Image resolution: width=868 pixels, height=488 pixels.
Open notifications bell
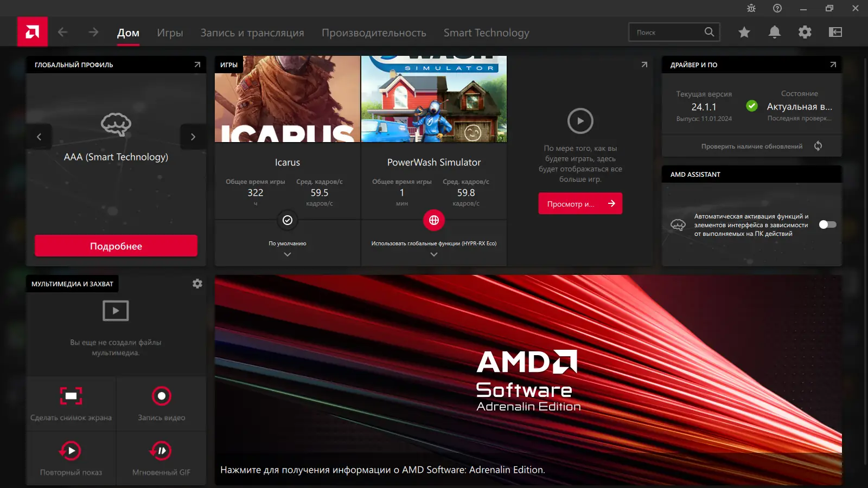coord(775,32)
